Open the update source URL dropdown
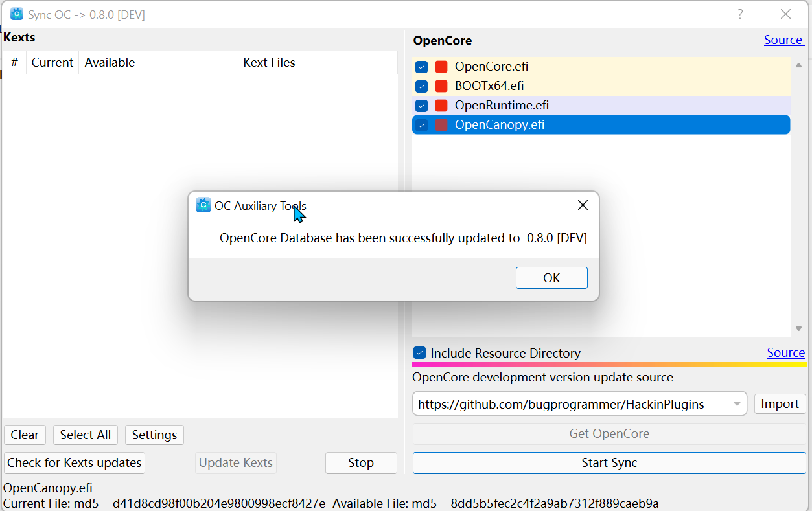 click(737, 405)
